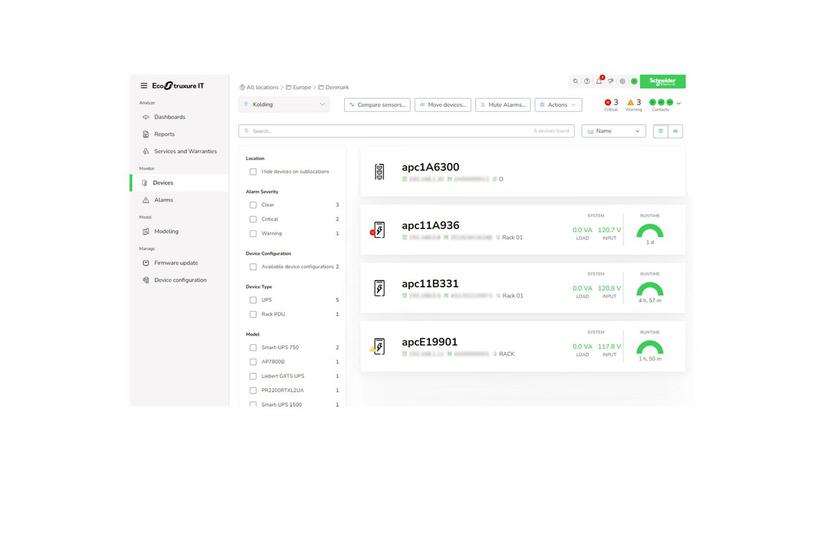825x550 pixels.
Task: Open Firmware update in the sidebar
Action: coord(176,263)
